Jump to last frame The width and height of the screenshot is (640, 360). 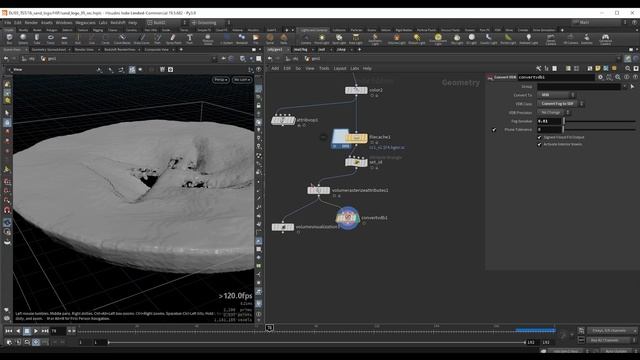45,331
